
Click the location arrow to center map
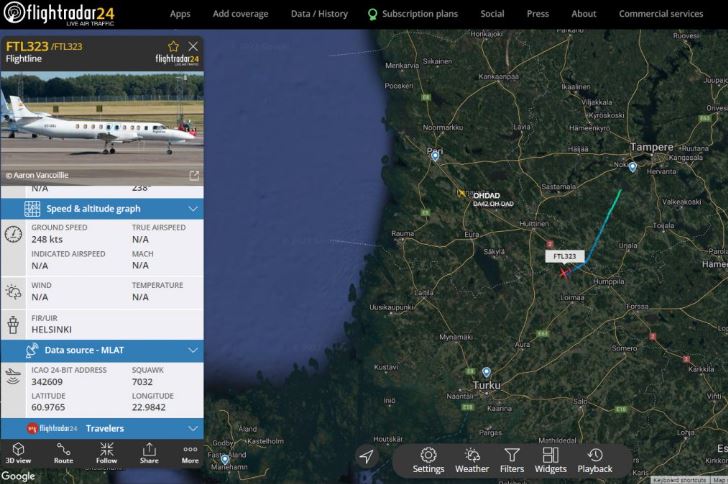coord(366,457)
